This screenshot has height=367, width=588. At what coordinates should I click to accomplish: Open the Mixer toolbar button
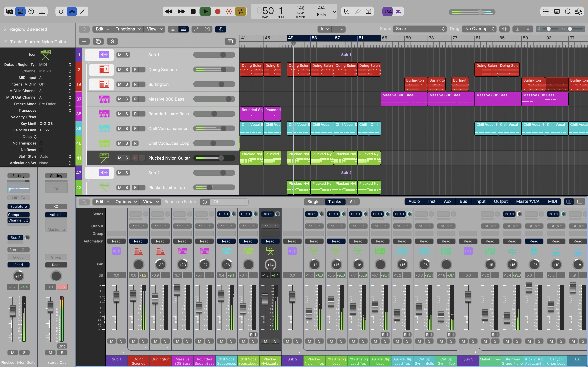point(72,11)
